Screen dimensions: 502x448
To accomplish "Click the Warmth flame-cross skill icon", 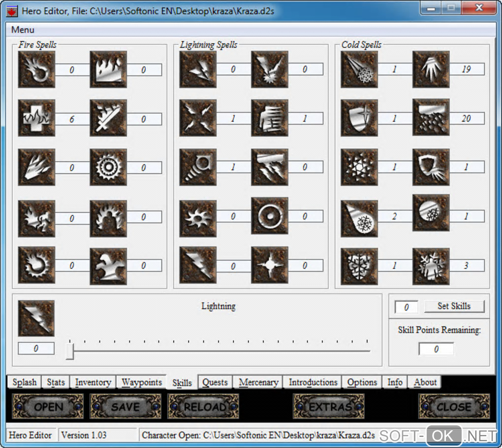I will click(36, 118).
